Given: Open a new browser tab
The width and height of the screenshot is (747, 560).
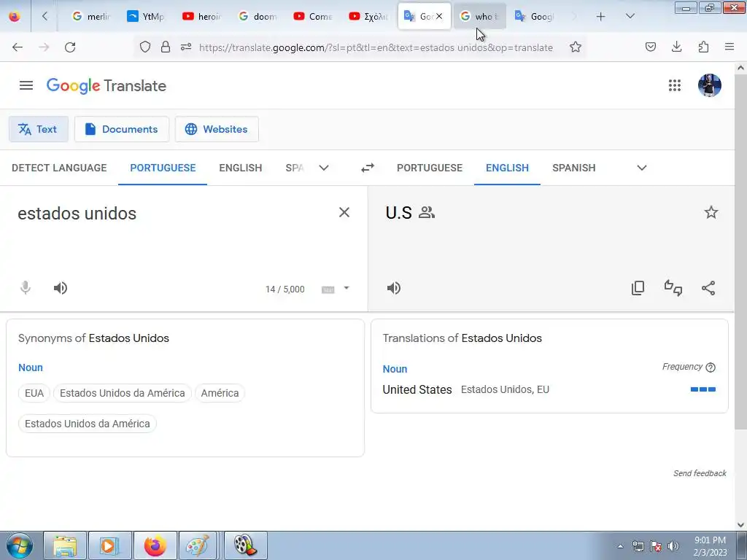Looking at the screenshot, I should (x=600, y=17).
